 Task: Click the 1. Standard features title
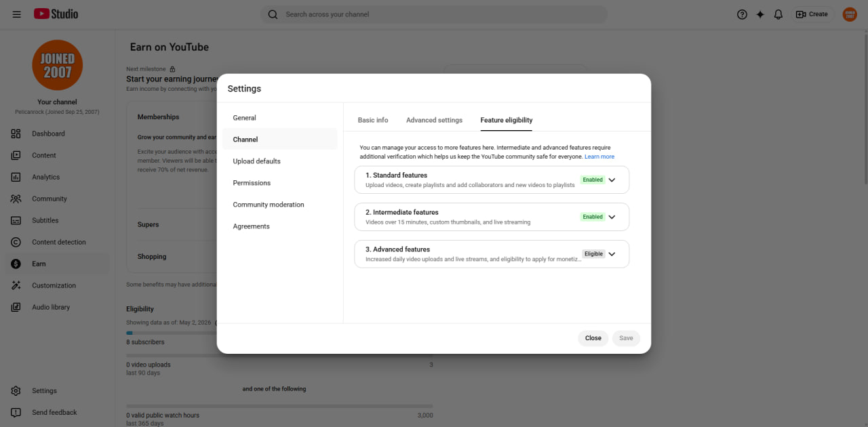[x=397, y=176]
